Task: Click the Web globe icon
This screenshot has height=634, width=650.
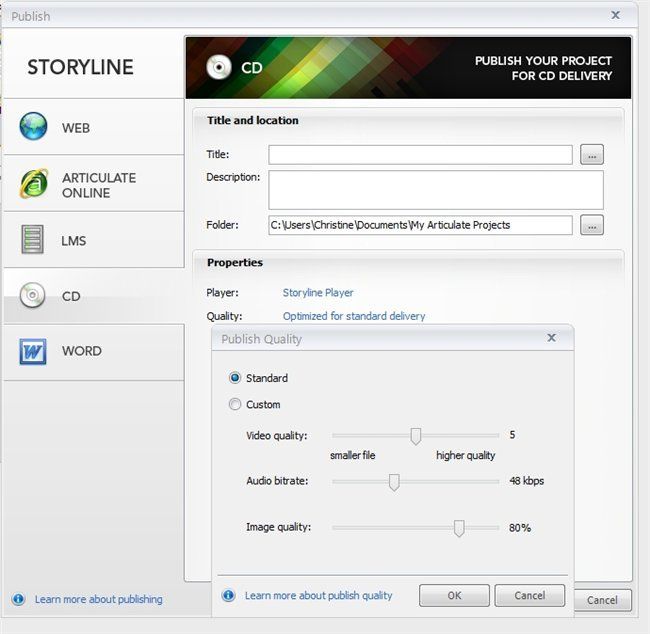Action: click(33, 126)
